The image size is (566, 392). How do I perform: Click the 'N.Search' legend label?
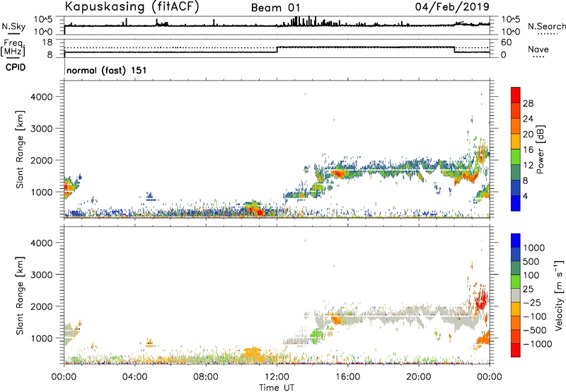tap(547, 26)
